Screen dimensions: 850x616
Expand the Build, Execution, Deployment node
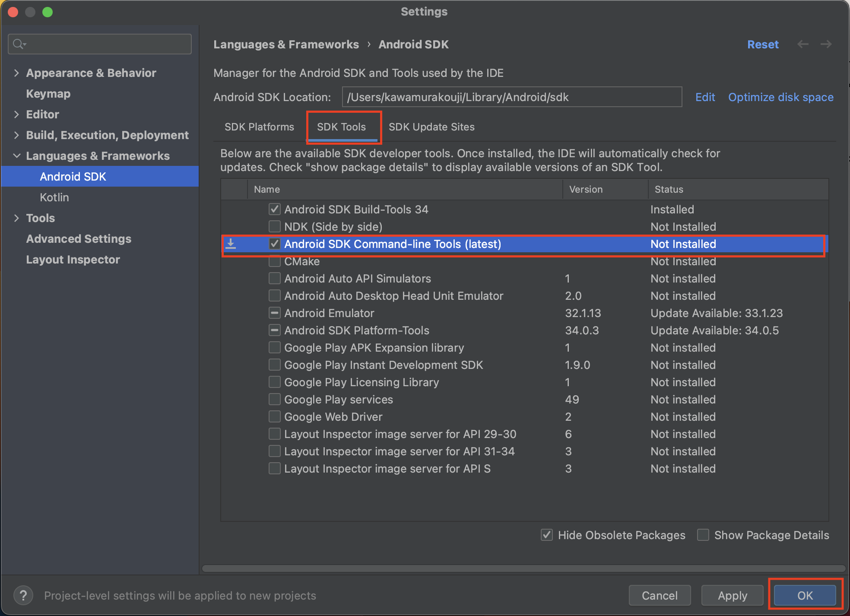click(16, 135)
